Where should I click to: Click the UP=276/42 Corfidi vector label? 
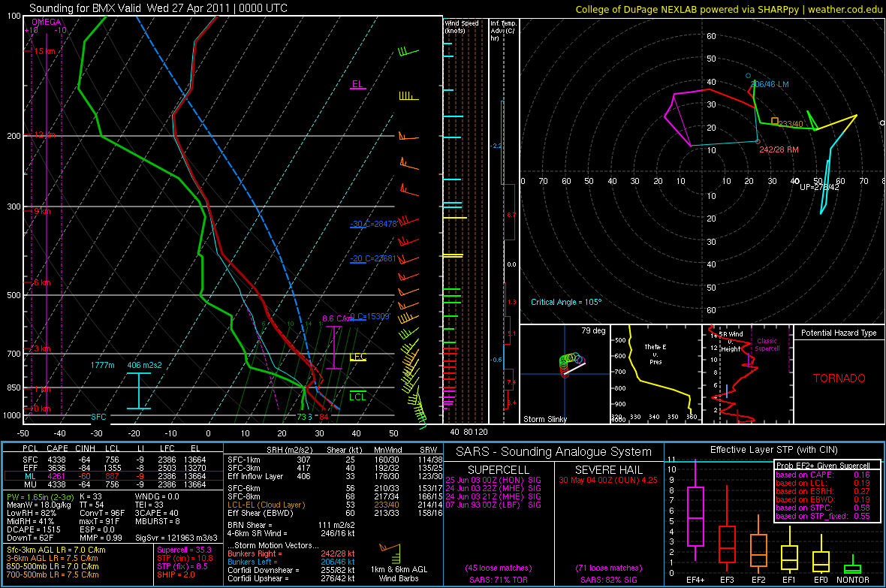coord(819,186)
